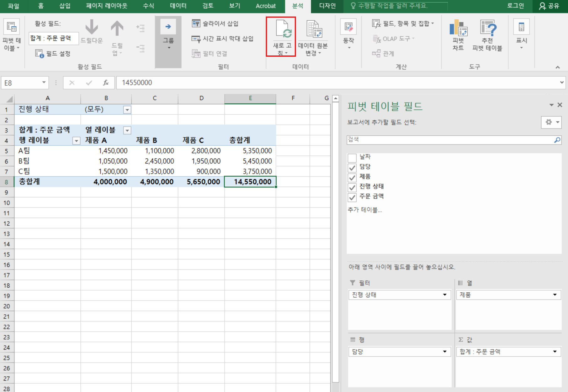
Task: Switch to the 데이터 tab
Action: point(178,6)
